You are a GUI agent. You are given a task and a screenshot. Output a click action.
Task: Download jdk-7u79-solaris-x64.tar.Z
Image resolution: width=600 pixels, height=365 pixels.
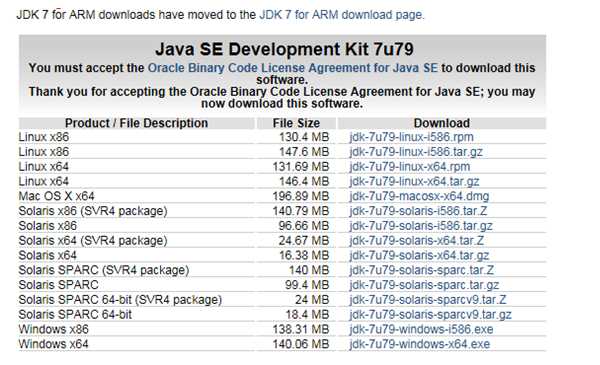point(416,241)
